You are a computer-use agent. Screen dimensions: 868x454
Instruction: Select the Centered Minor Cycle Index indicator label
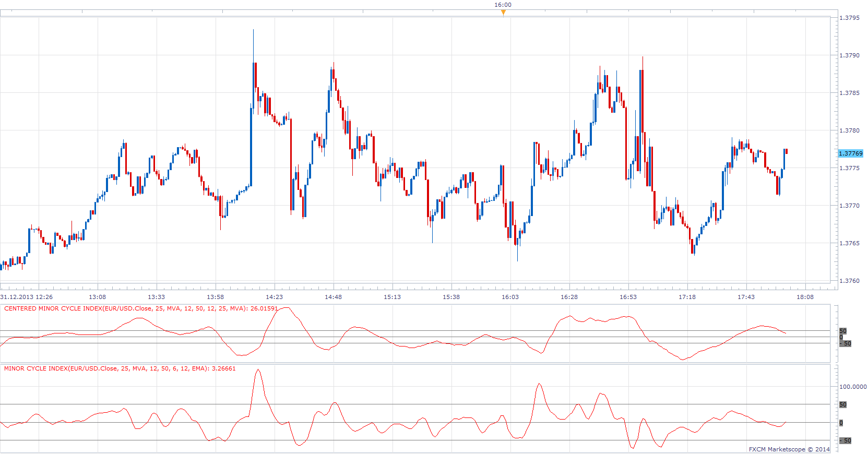click(x=141, y=308)
